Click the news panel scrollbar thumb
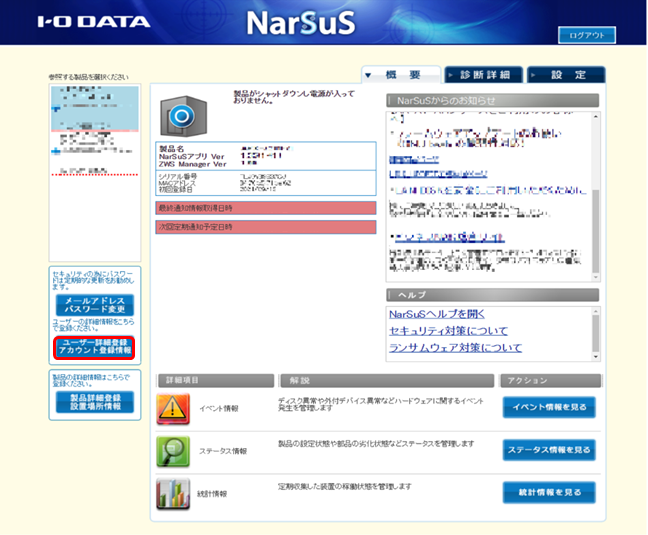Viewport: 648px width, 535px height. click(x=596, y=231)
